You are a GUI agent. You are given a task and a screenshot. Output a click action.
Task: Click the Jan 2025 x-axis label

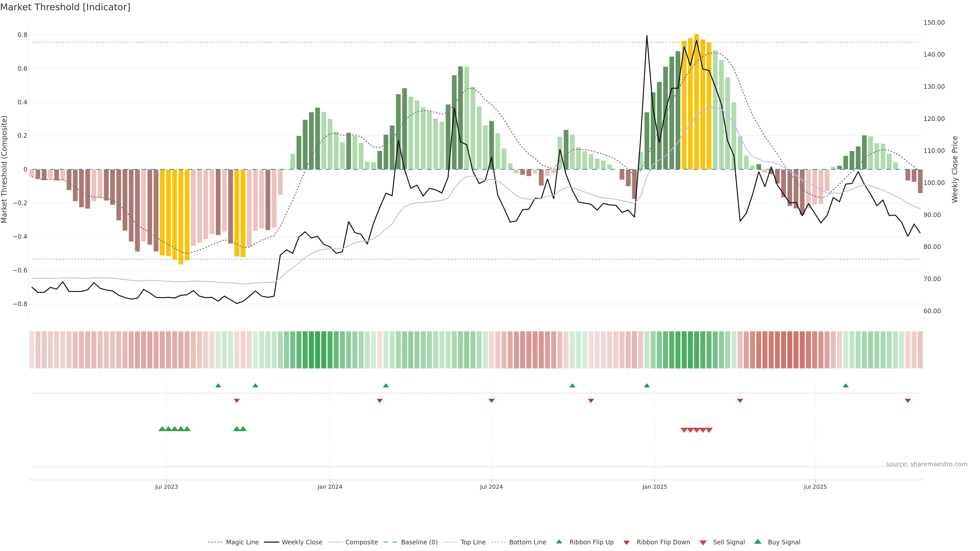tap(654, 487)
